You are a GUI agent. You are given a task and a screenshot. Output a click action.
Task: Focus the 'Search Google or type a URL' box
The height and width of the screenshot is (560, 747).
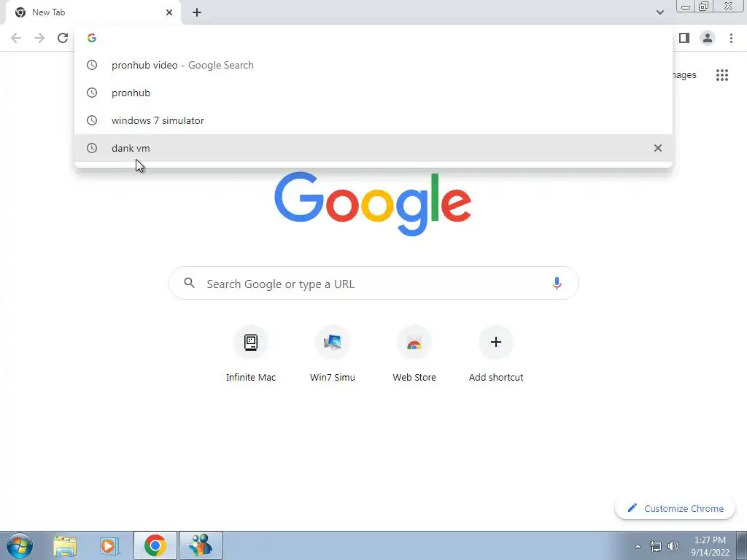click(373, 284)
